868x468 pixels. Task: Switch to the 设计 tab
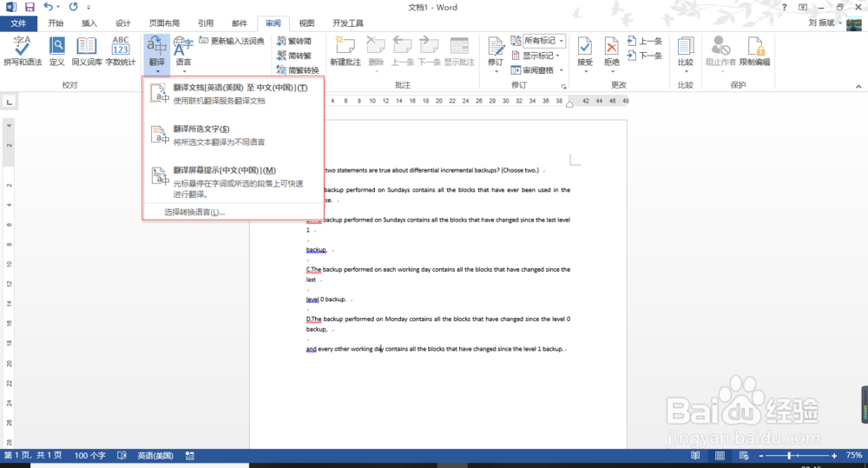coord(123,23)
